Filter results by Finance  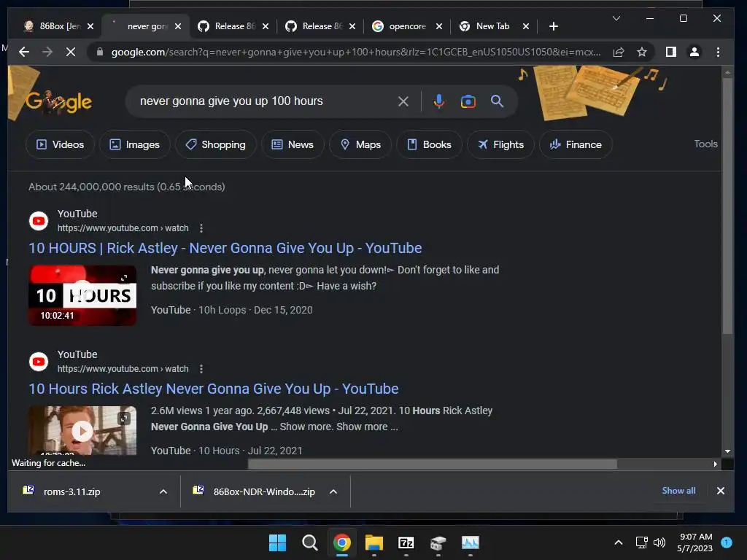576,144
